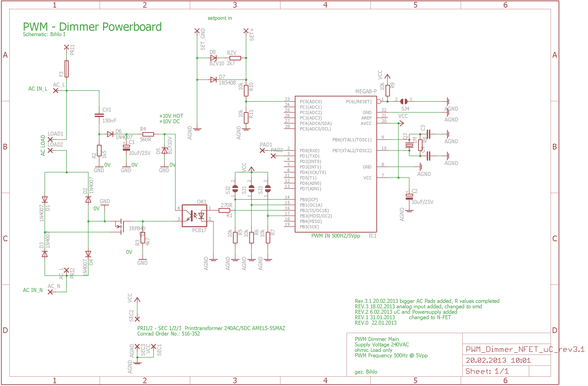
Task: Click the F3 fuse symbol
Action: (67, 69)
